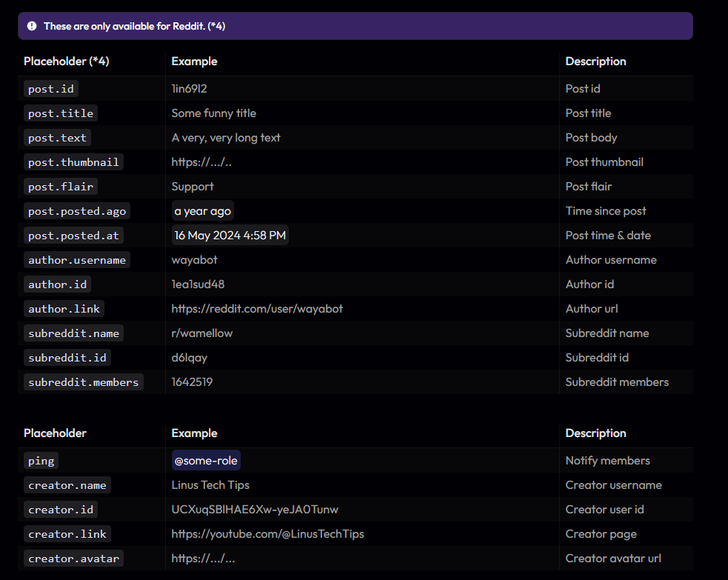Click the 'r/wamellow' subreddit example
The image size is (728, 580).
pos(202,333)
